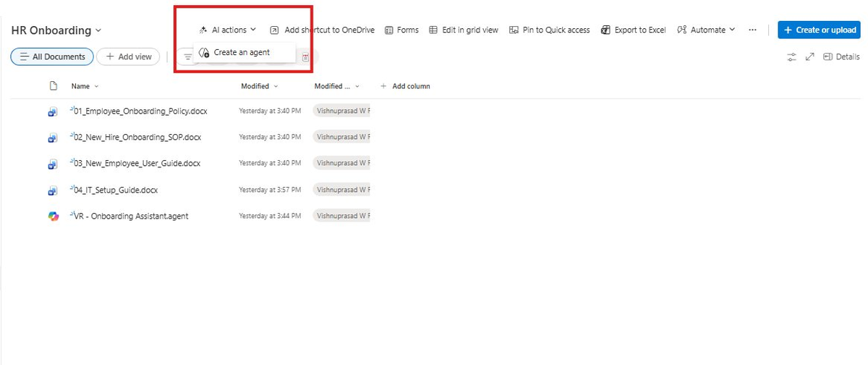Expand the HR Onboarding library title chevron

pos(98,30)
